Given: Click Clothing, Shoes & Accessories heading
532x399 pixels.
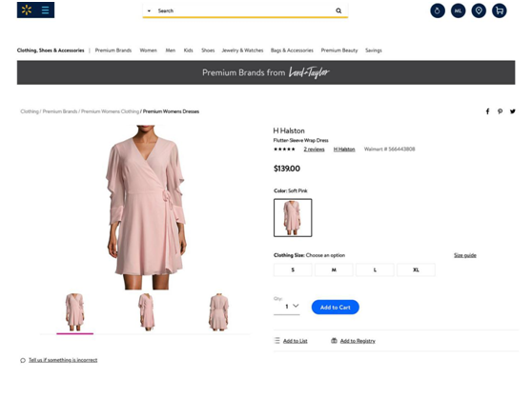Looking at the screenshot, I should click(51, 50).
